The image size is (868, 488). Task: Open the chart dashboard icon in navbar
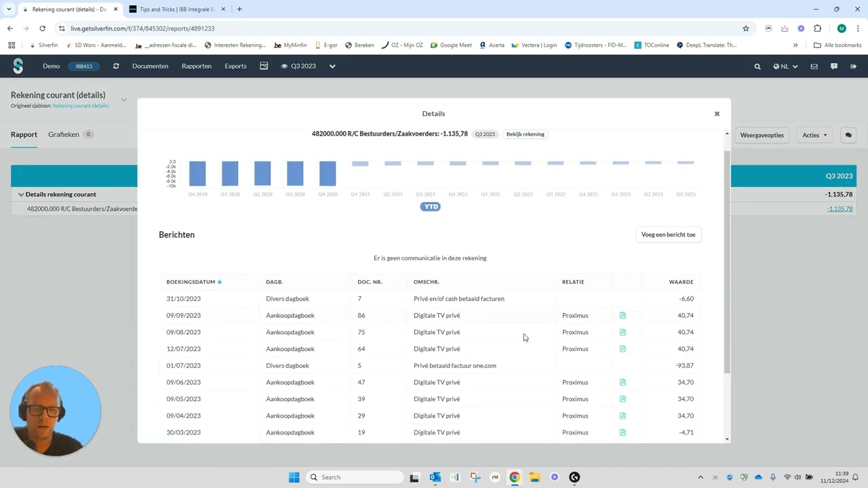[x=264, y=66]
